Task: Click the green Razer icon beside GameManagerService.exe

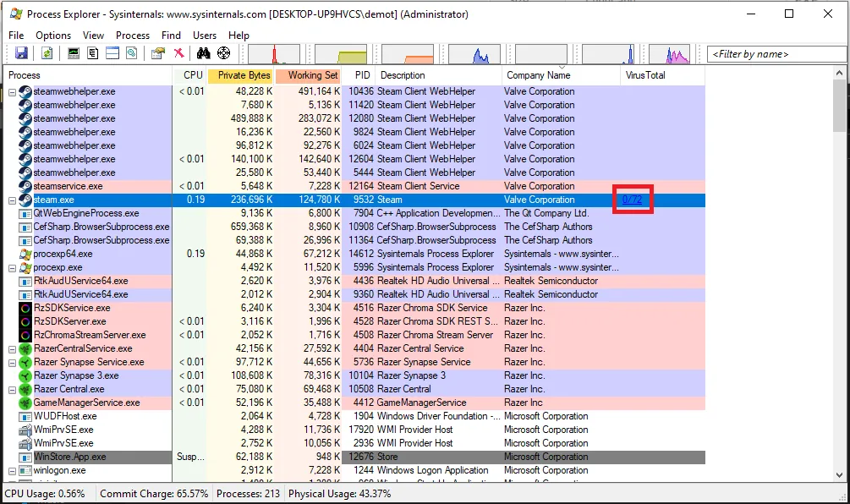Action: pyautogui.click(x=25, y=403)
